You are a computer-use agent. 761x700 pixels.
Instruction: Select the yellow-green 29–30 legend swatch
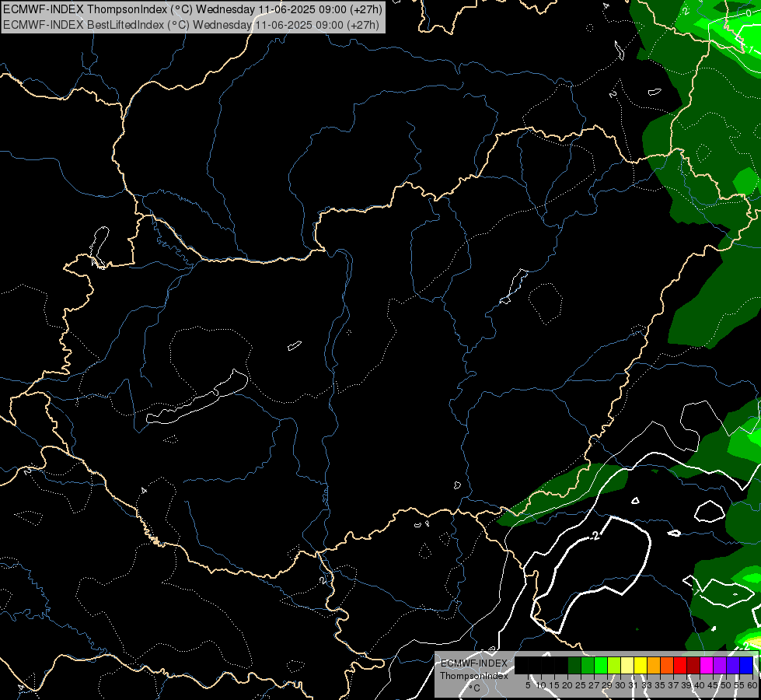614,665
